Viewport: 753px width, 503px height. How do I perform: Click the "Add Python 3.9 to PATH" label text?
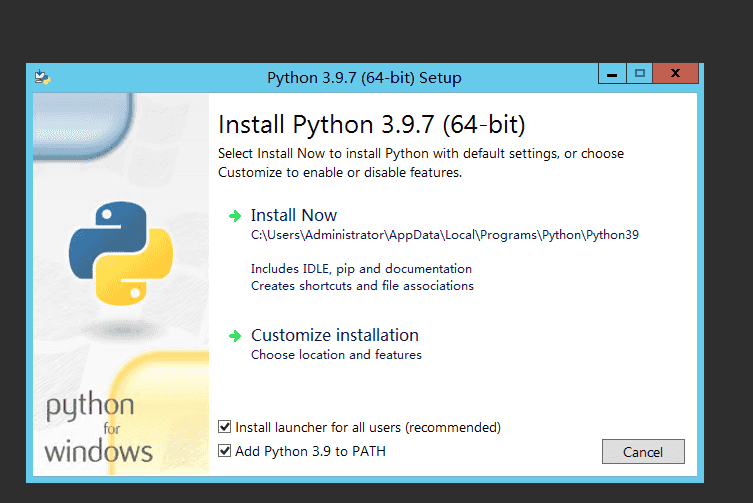[x=310, y=451]
